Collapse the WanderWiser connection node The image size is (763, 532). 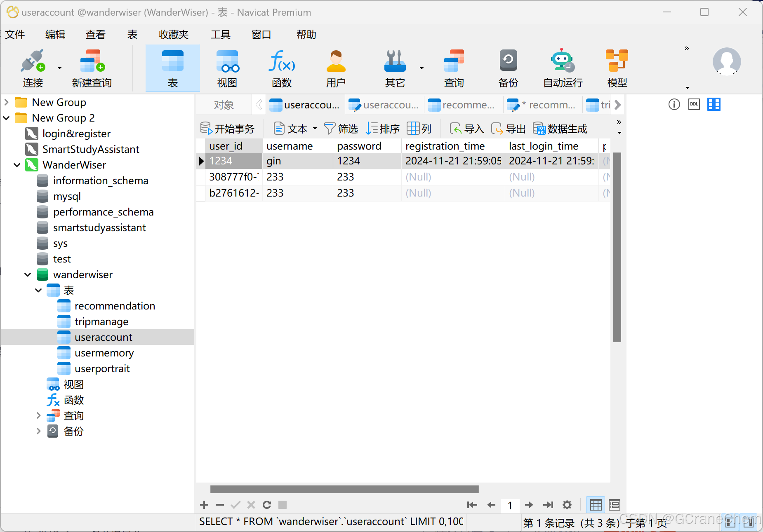(x=17, y=165)
